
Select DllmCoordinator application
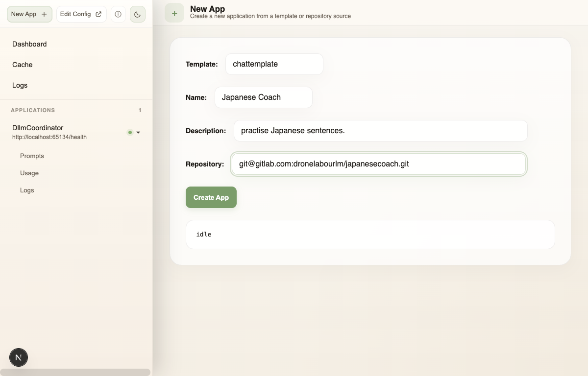(x=38, y=128)
